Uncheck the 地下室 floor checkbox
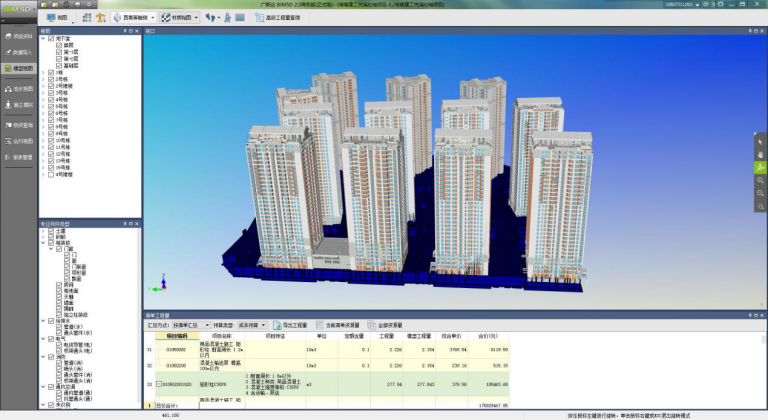This screenshot has height=420, width=768. click(x=50, y=37)
